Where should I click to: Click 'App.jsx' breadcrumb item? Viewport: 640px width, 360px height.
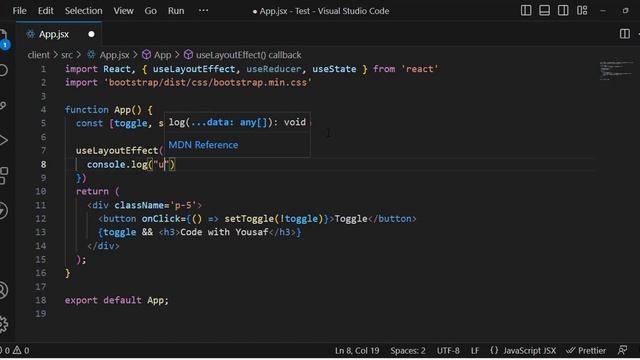point(114,55)
